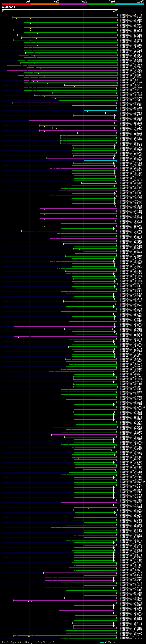The width and height of the screenshot is (146, 644).
Task: Click the hit label UniRef100_A4S9L7
Action: [x=131, y=128]
